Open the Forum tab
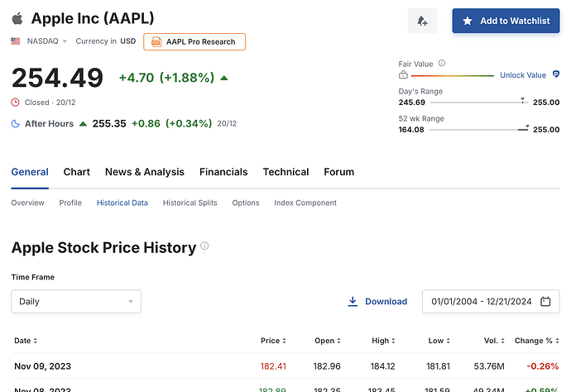The width and height of the screenshot is (571, 392). (x=339, y=172)
